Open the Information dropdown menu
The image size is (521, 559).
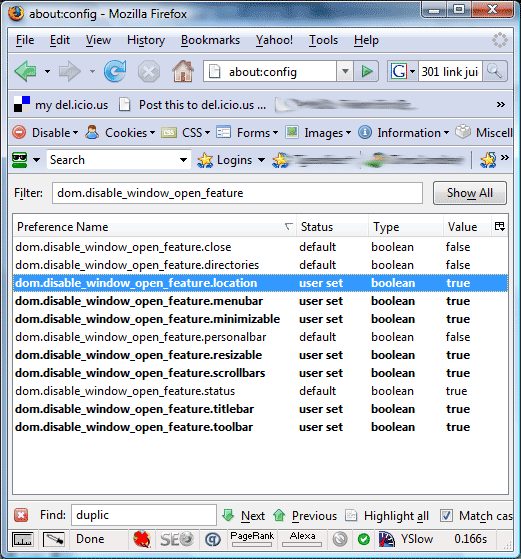[x=403, y=133]
